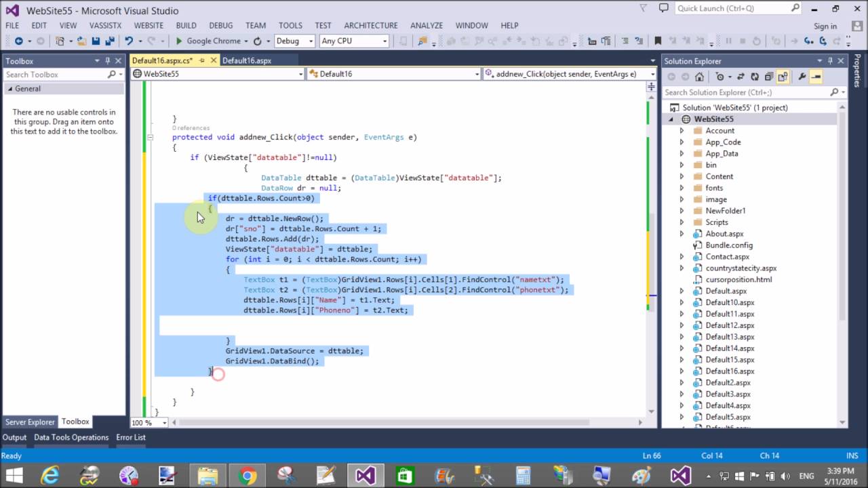Collapse the General group in Toolbox
Screen dimensions: 868x488
click(x=10, y=89)
